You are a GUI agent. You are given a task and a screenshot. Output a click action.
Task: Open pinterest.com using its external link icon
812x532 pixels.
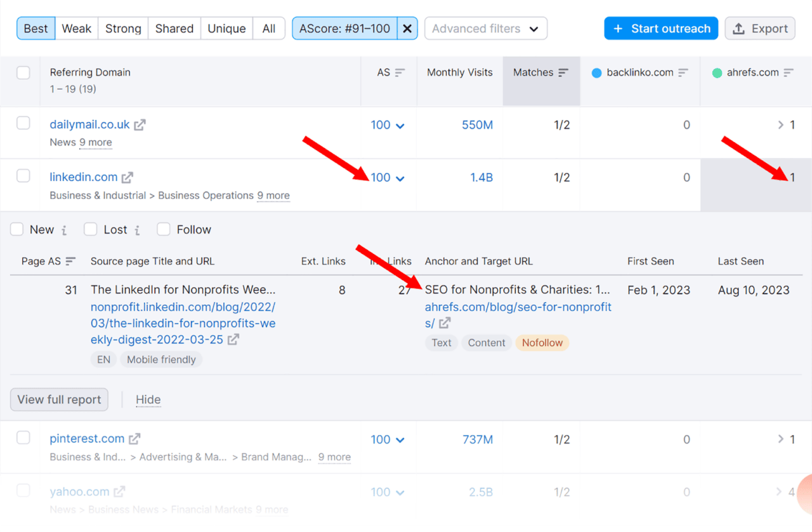(134, 438)
